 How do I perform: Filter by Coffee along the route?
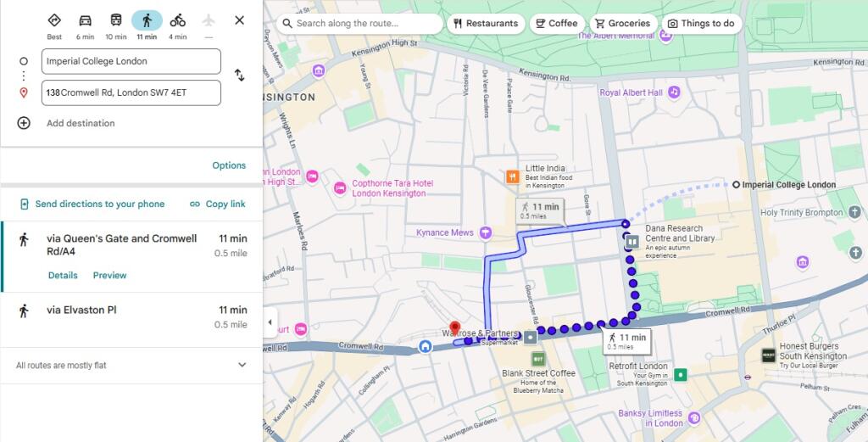point(557,23)
